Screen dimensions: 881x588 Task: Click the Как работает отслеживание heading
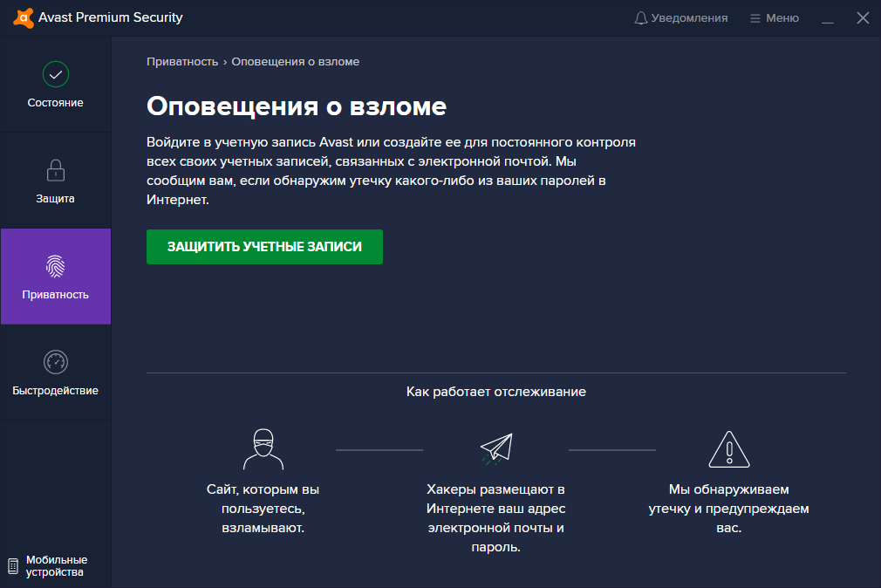[x=496, y=392]
